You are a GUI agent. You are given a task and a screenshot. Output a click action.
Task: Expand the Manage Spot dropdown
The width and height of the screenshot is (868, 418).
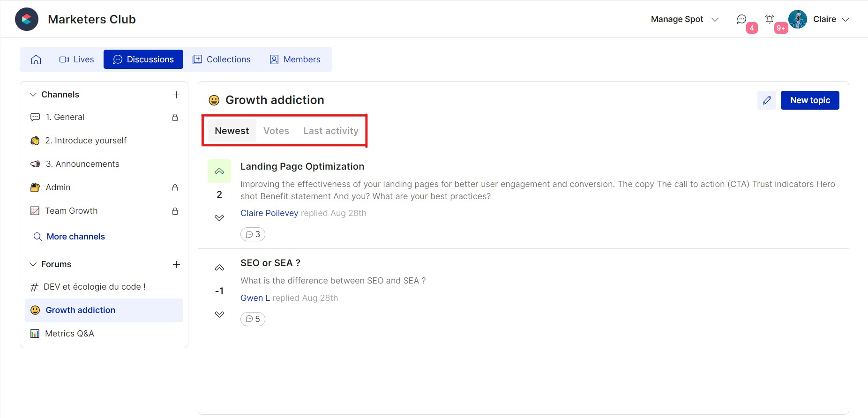[x=684, y=19]
